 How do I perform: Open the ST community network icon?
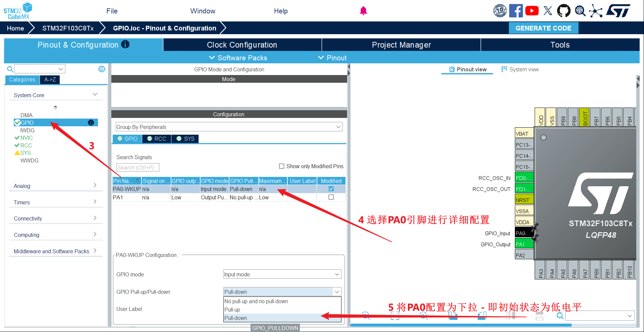[596, 11]
